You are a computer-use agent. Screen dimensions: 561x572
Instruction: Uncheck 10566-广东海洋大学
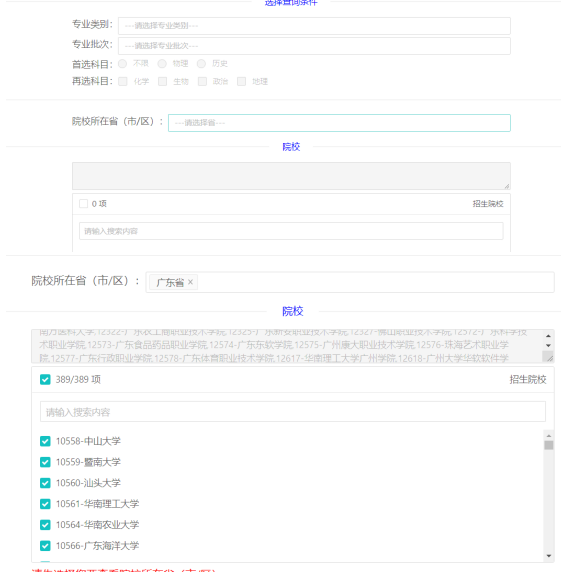45,546
